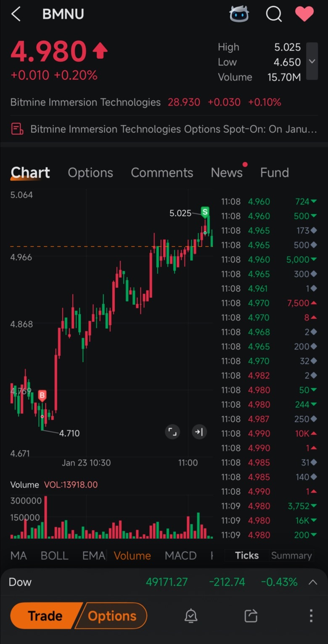
Task: Tap the 4.987 tick price
Action: (x=259, y=419)
